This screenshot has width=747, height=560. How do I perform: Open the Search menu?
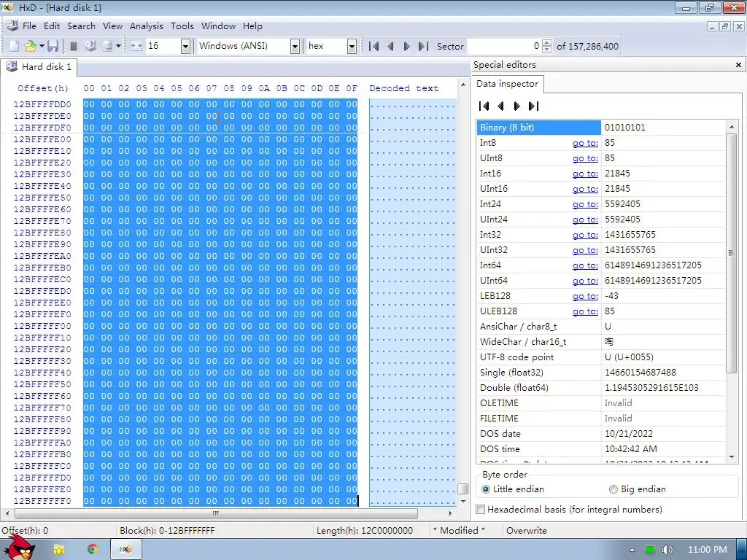tap(81, 26)
